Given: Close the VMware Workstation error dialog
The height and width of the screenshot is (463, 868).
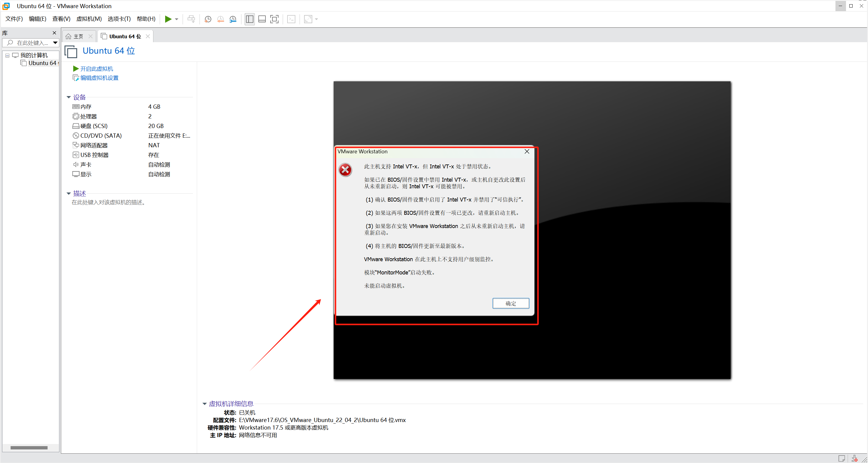Looking at the screenshot, I should (527, 152).
